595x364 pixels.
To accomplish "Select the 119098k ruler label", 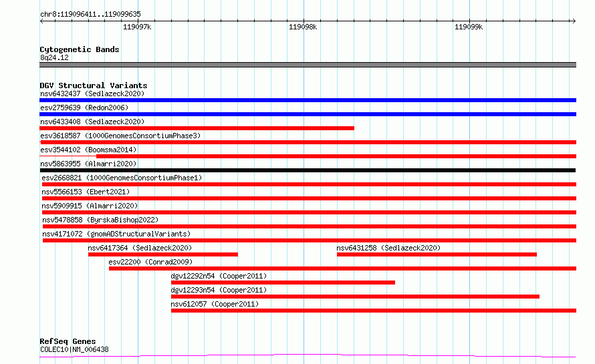I will [x=303, y=27].
